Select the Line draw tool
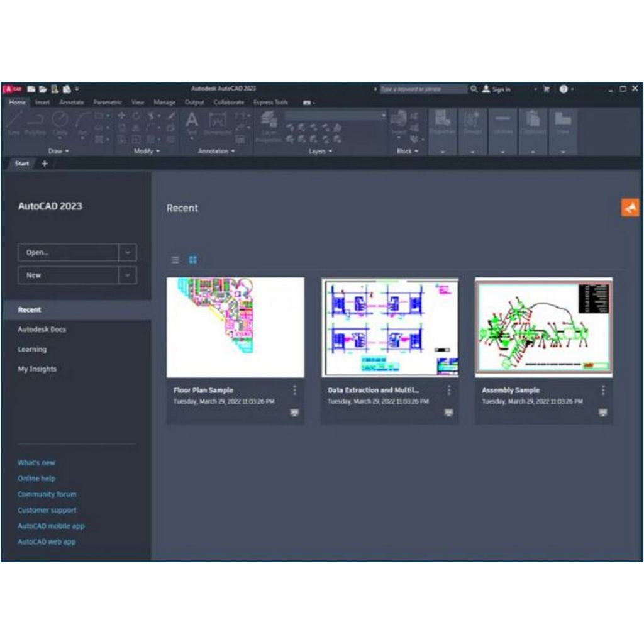The image size is (644, 644). coord(14,124)
